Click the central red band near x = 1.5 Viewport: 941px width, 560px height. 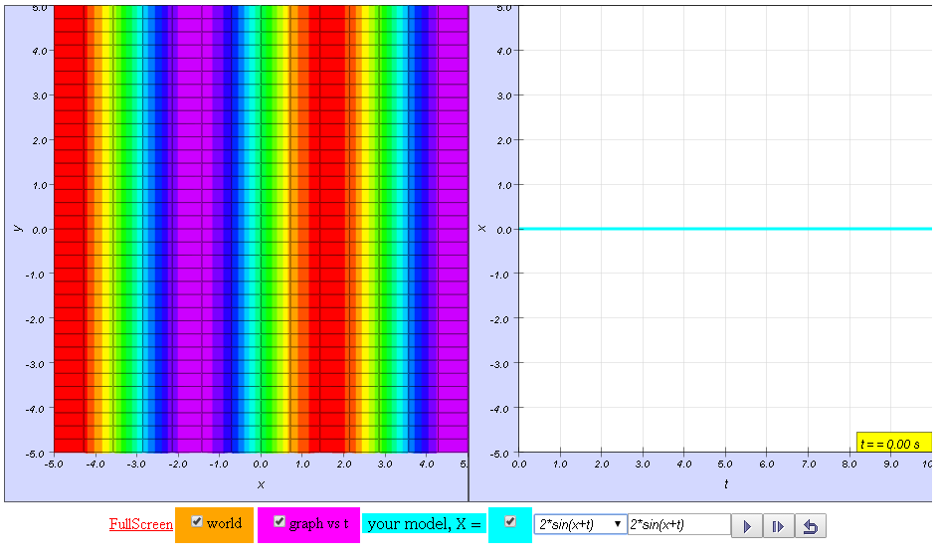click(x=326, y=229)
